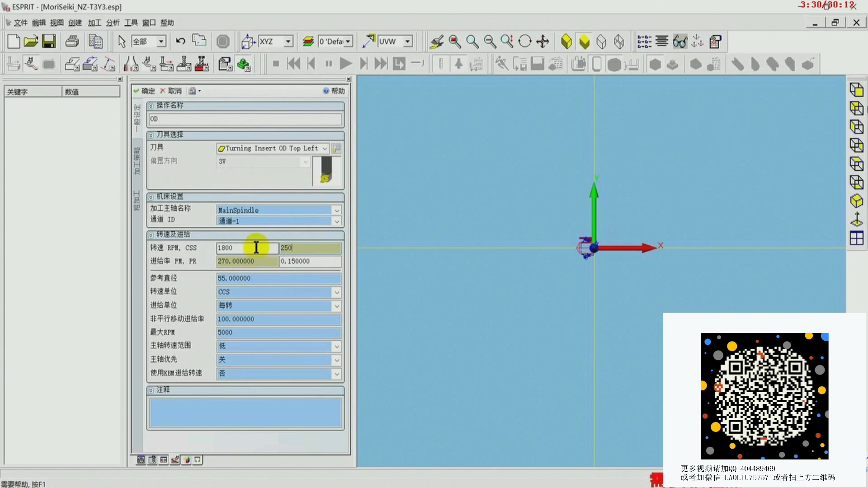
Task: Open the MainSpindle spindle name dropdown
Action: click(337, 210)
